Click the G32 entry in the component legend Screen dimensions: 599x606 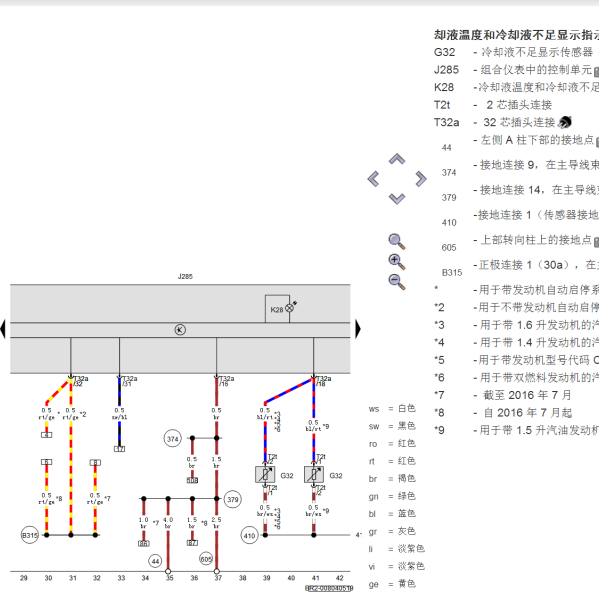[444, 52]
